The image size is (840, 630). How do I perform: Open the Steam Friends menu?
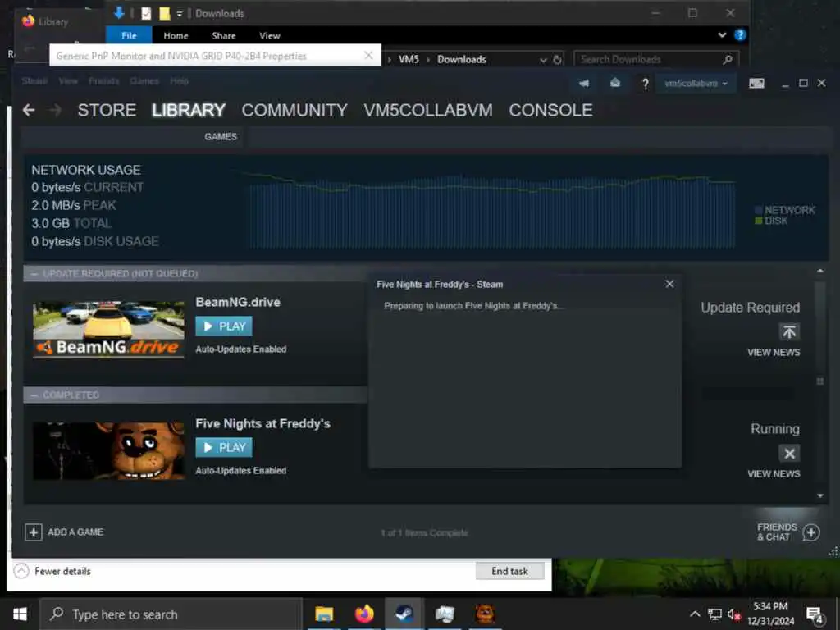[103, 81]
